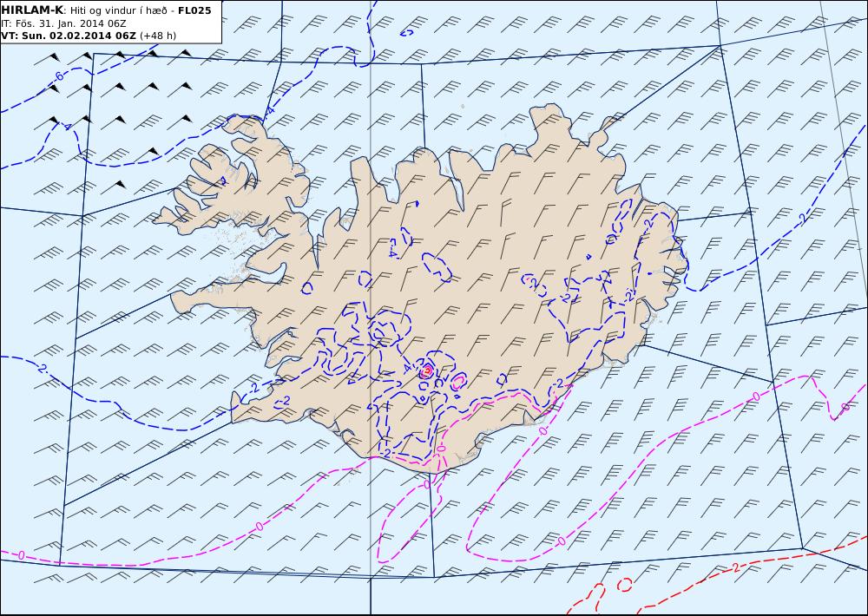Click the blue -6 isotherm label
Screen dimensions: 868x616
tap(57, 76)
